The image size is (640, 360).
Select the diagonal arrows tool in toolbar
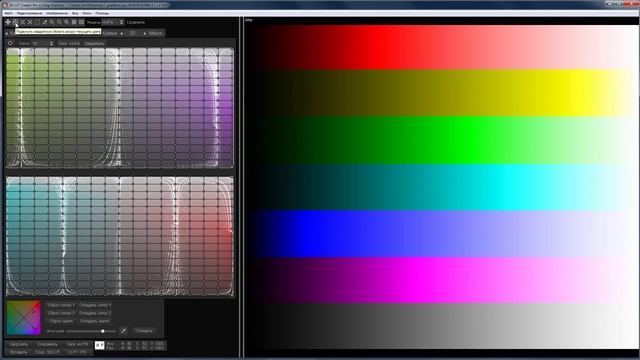pyautogui.click(x=30, y=22)
